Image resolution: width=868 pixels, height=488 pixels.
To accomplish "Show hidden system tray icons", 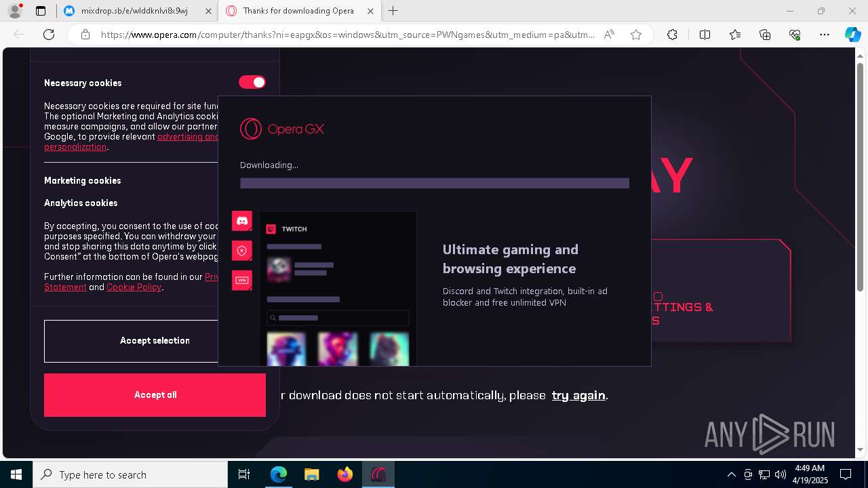I will pos(731,474).
